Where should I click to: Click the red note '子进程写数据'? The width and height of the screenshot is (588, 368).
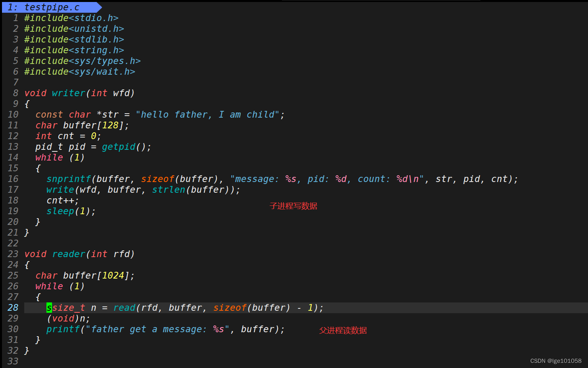[x=293, y=206]
